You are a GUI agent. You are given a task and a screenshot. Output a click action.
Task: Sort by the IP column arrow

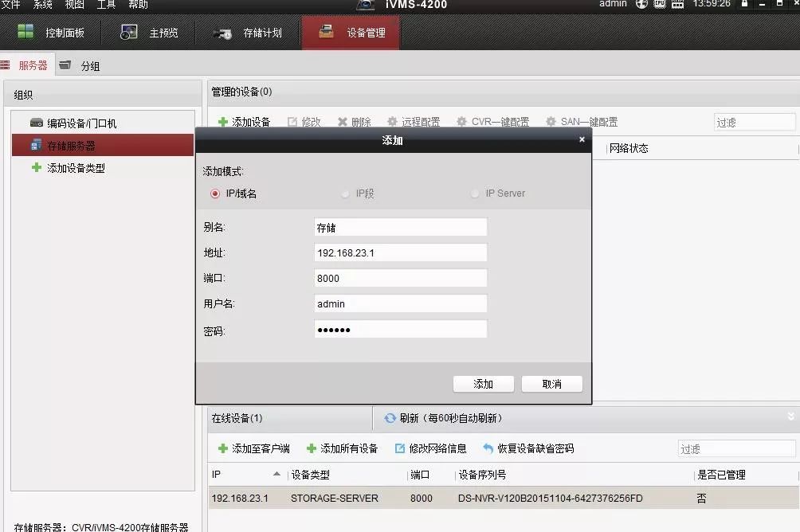click(x=276, y=474)
